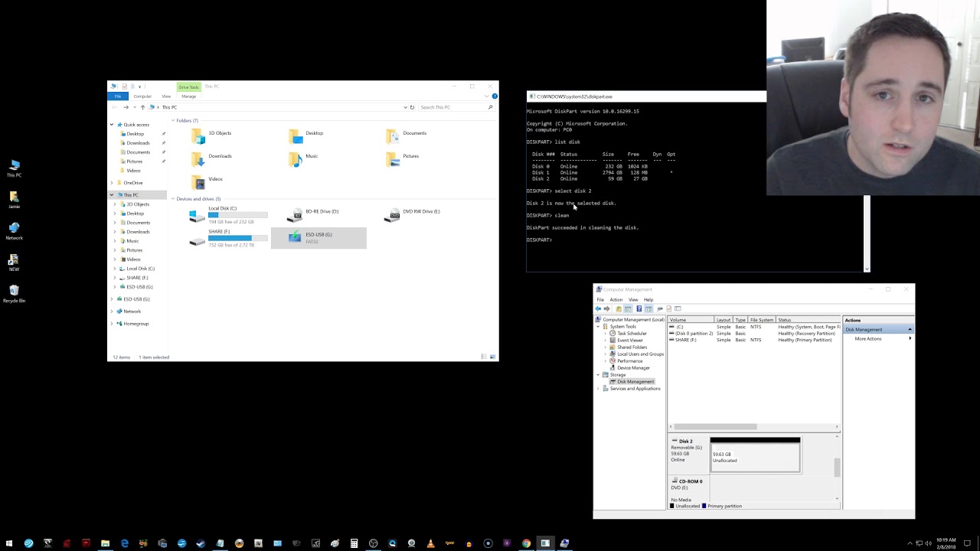Click the Status column header
This screenshot has width=980, height=551.
[808, 320]
